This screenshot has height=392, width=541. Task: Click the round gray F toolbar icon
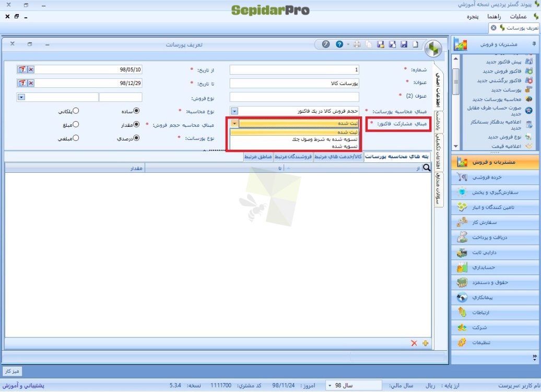pos(326,44)
